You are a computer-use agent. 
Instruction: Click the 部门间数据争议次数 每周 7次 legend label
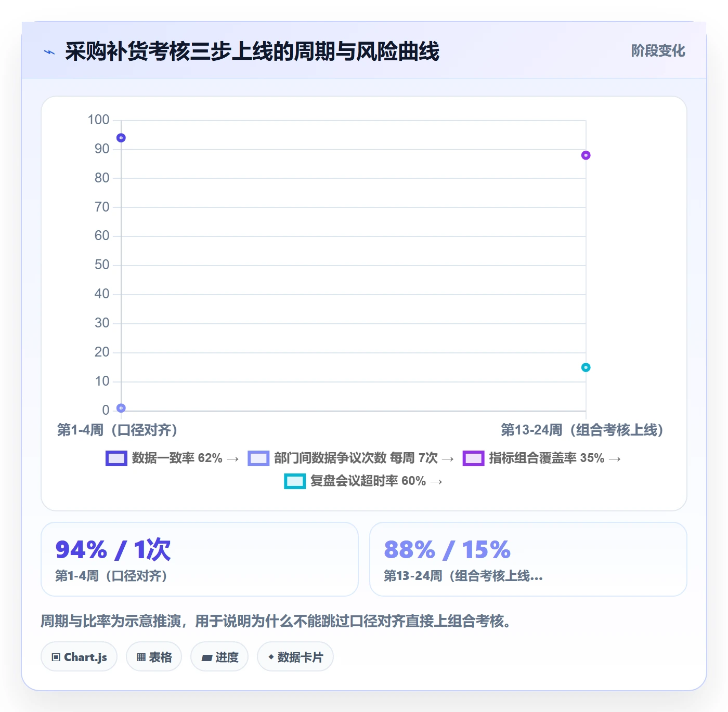pos(364,458)
